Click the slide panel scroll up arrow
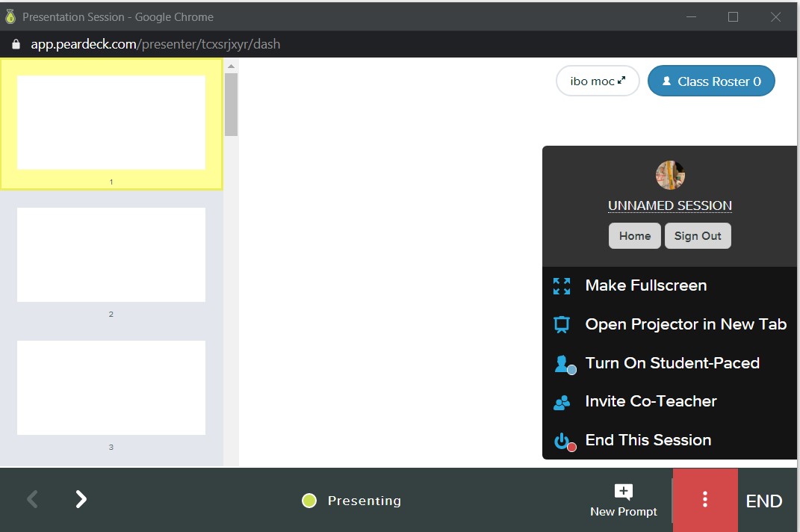Screen dimensions: 800x532 (x=231, y=66)
